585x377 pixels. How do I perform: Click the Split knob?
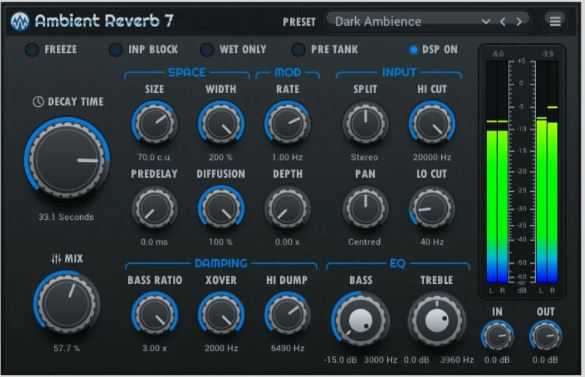pos(365,123)
